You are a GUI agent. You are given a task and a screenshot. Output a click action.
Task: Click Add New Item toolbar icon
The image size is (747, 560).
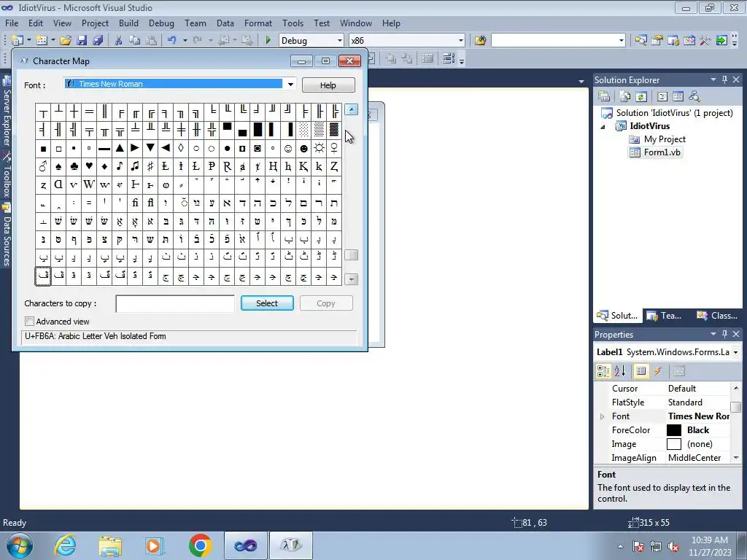(42, 41)
